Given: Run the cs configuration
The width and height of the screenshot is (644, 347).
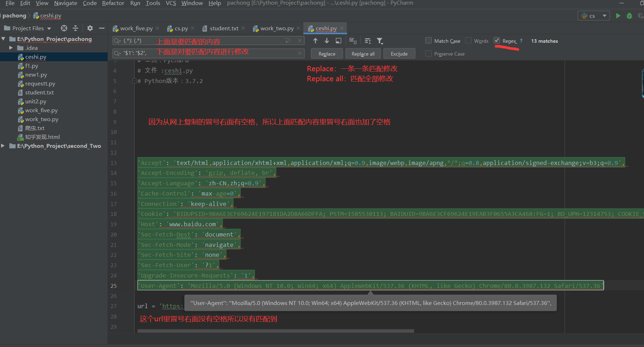Looking at the screenshot, I should point(618,16).
